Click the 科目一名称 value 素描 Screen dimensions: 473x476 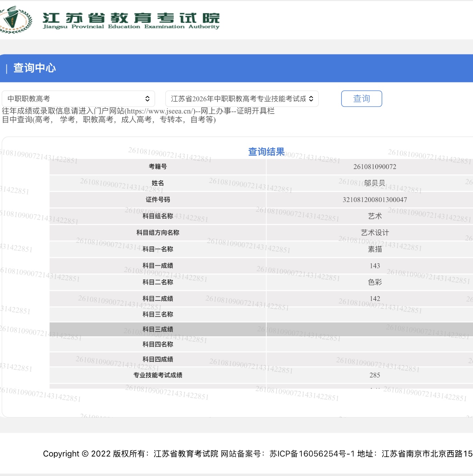click(x=375, y=249)
